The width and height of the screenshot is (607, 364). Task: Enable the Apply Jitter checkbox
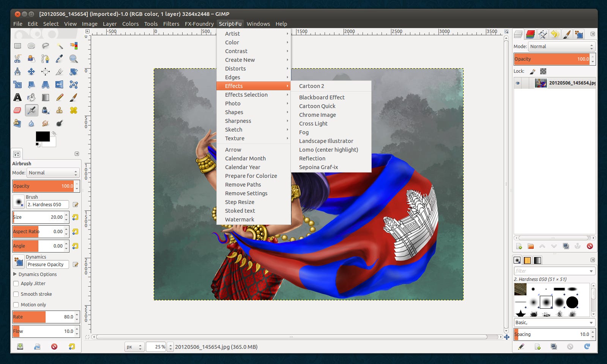[16, 283]
